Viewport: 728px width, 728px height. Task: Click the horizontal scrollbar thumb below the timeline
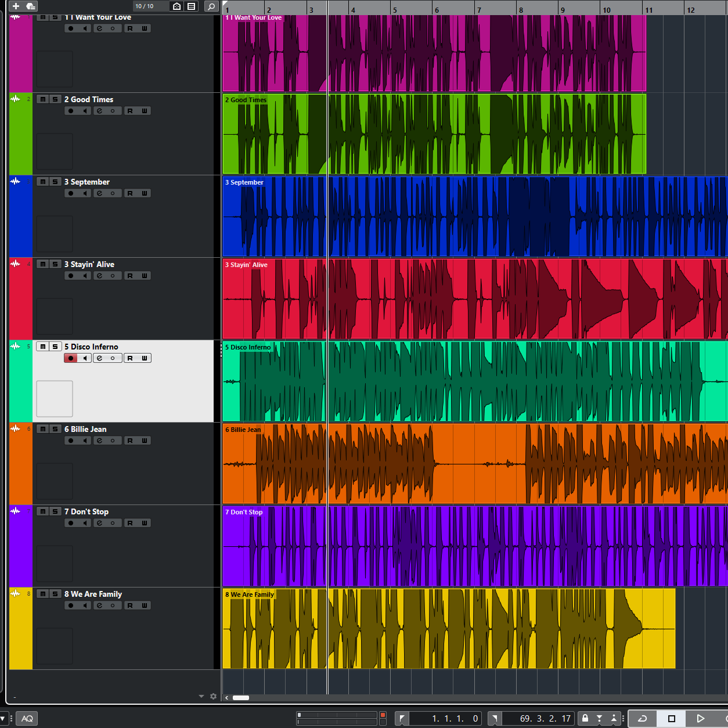tap(241, 698)
